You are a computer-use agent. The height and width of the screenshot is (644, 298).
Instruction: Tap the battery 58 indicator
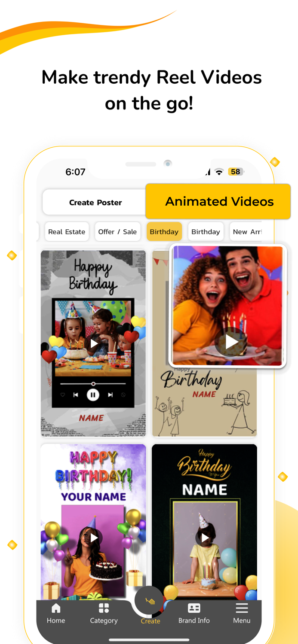(x=236, y=172)
